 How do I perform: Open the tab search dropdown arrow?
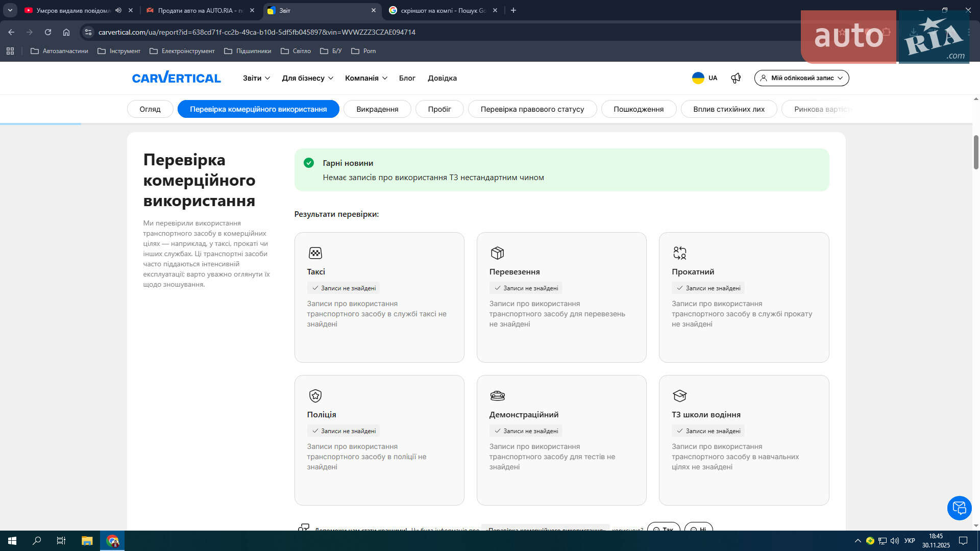(x=10, y=10)
